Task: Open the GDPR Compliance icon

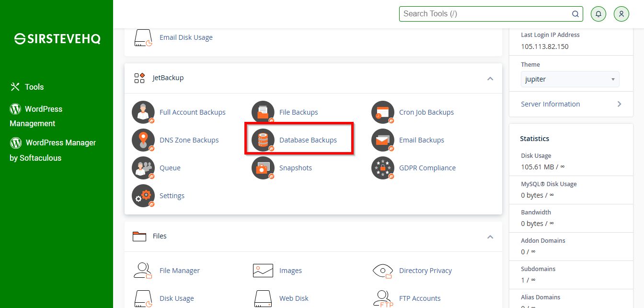Action: tap(383, 168)
